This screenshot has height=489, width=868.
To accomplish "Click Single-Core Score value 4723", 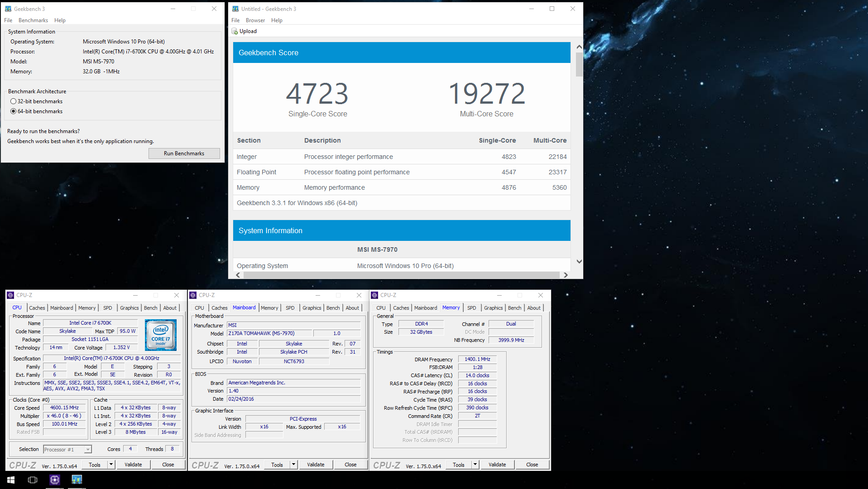I will click(317, 94).
